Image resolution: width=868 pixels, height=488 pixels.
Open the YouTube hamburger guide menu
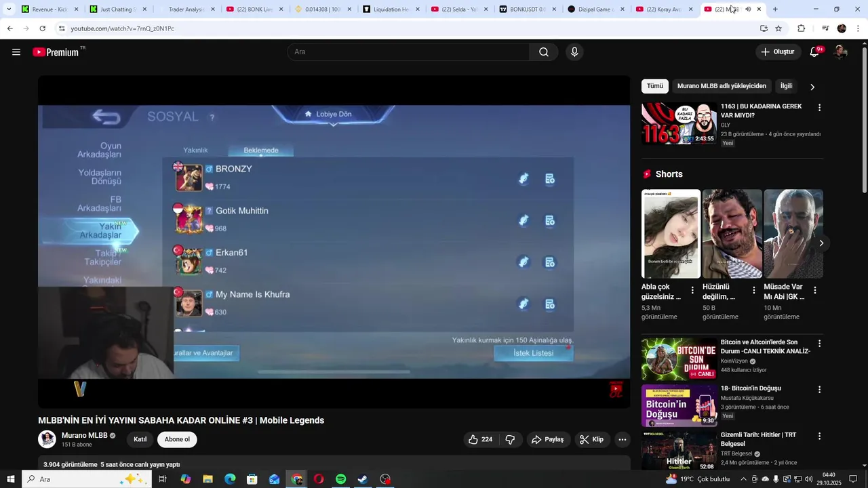click(16, 52)
